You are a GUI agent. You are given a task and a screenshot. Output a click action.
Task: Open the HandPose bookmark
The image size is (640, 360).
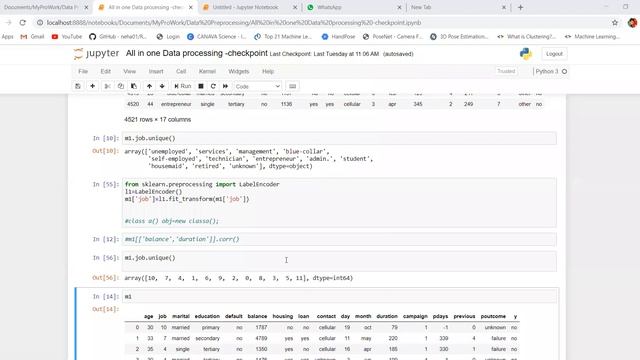coord(338,37)
